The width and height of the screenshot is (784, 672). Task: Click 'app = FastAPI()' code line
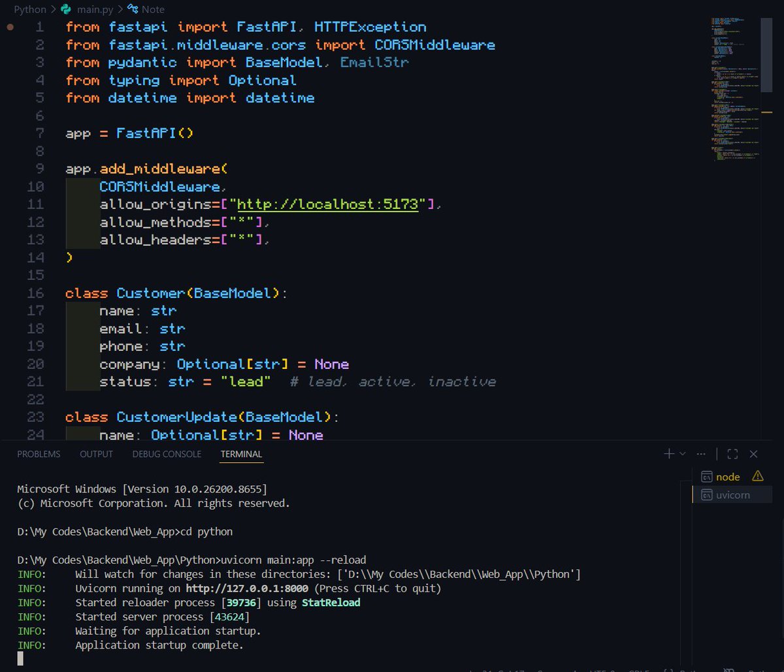129,133
